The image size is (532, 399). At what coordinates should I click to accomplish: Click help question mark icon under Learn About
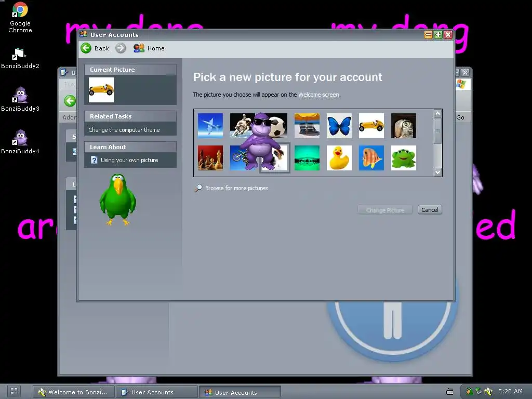94,160
